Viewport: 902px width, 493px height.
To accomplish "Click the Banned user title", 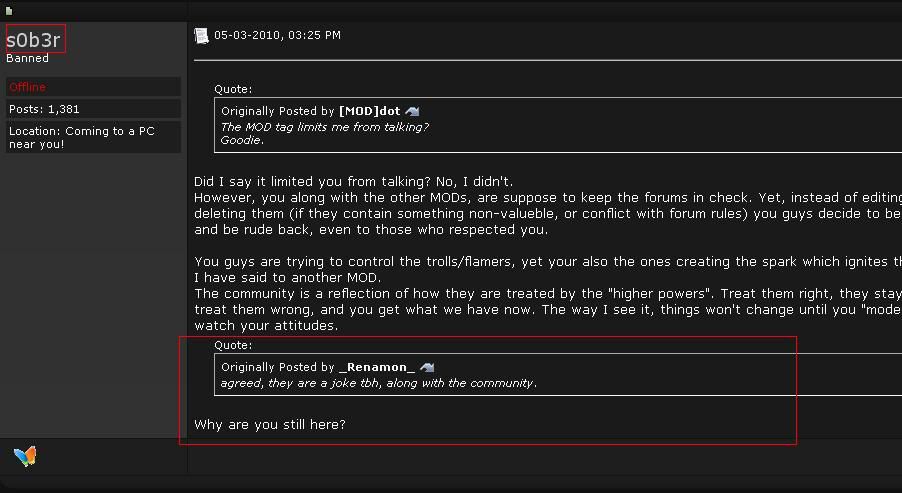I will (27, 58).
